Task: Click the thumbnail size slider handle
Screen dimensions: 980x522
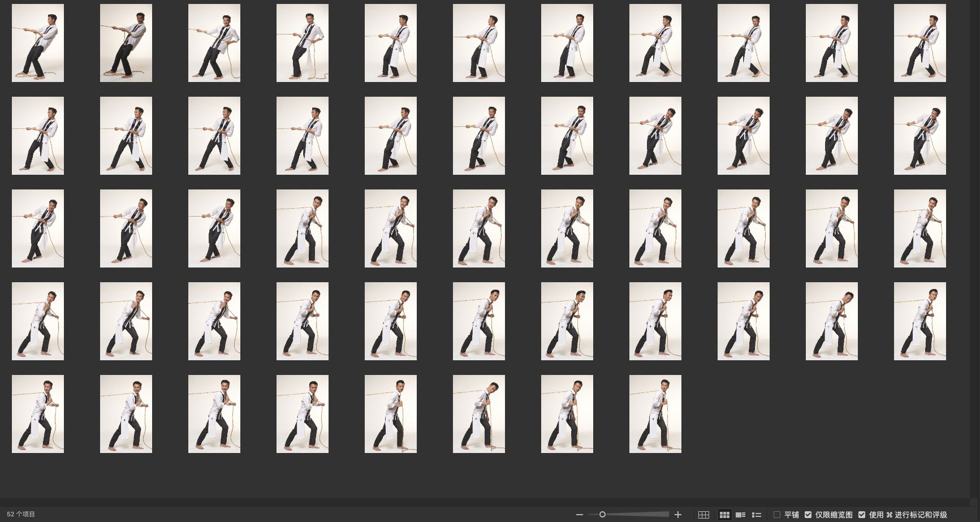Action: click(x=602, y=515)
